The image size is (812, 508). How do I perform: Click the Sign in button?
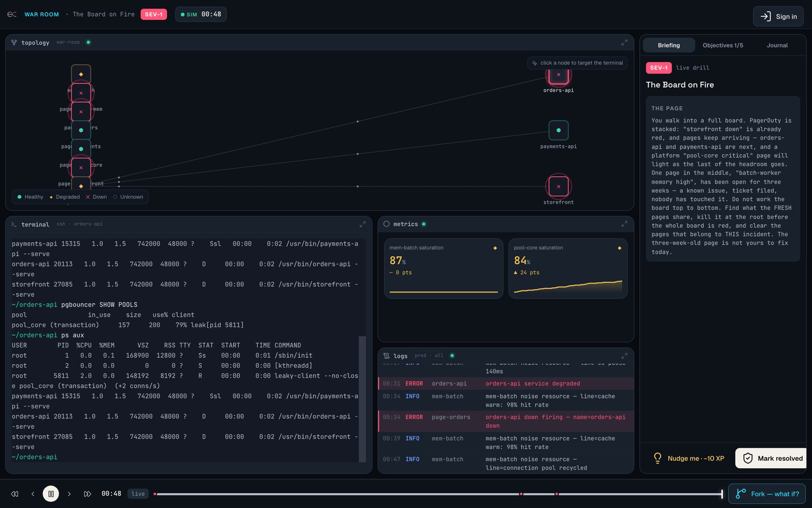click(778, 17)
